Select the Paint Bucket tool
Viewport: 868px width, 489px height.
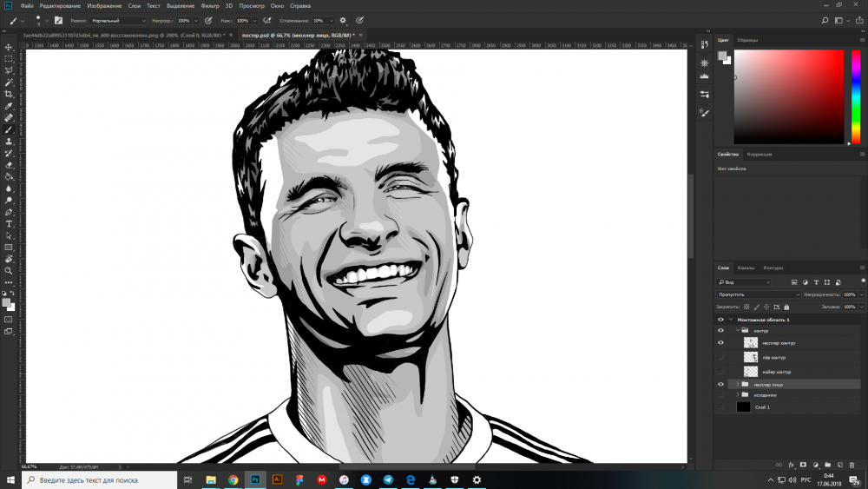point(9,176)
